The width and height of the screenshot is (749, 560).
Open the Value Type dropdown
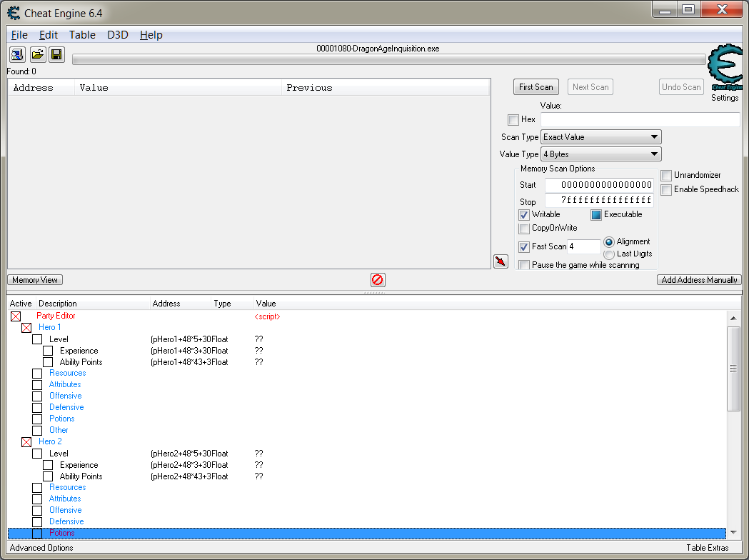click(x=600, y=154)
